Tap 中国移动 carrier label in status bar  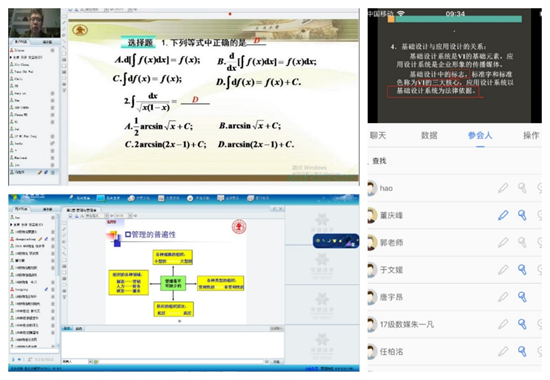tap(381, 14)
